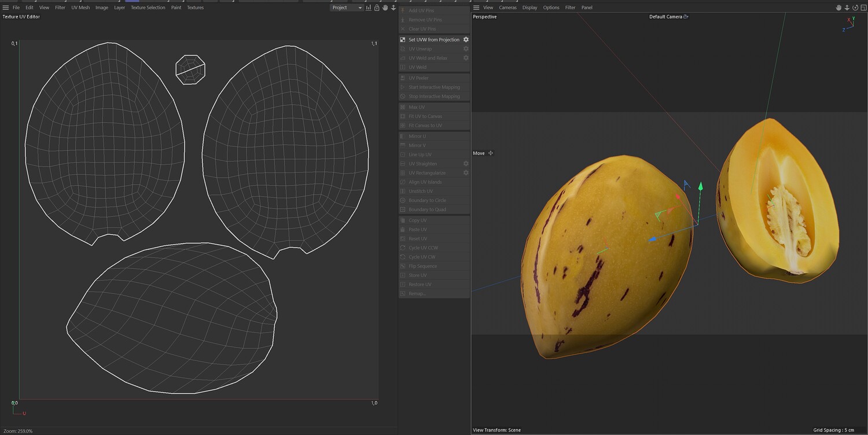868x435 pixels.
Task: Click the Flip Sequence command
Action: coord(434,266)
